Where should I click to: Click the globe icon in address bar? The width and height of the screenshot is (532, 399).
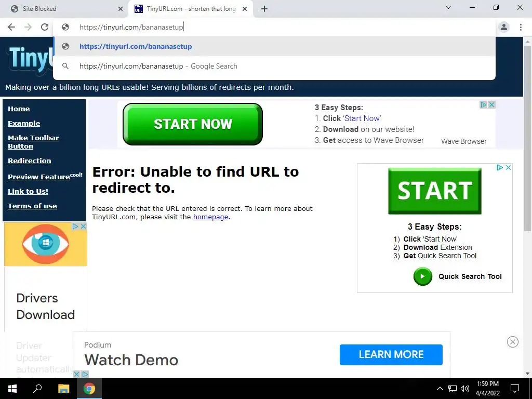click(65, 27)
